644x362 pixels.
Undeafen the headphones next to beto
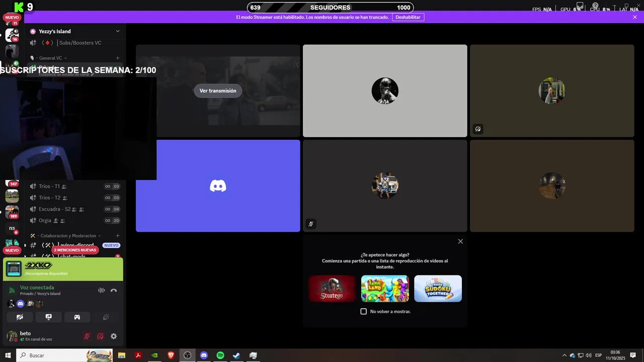click(100, 336)
